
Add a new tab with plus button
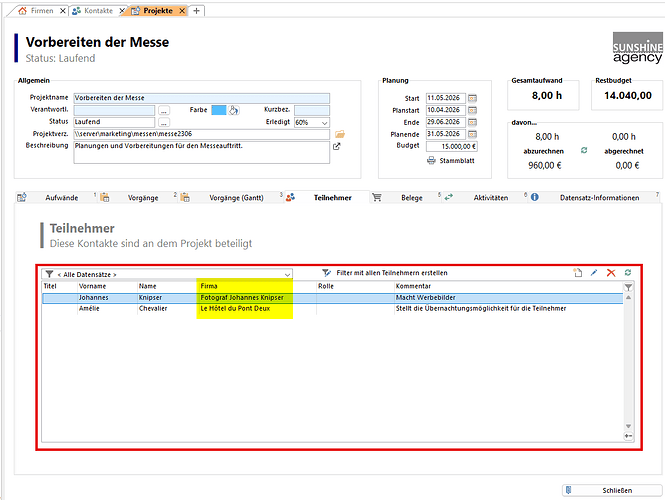[196, 11]
